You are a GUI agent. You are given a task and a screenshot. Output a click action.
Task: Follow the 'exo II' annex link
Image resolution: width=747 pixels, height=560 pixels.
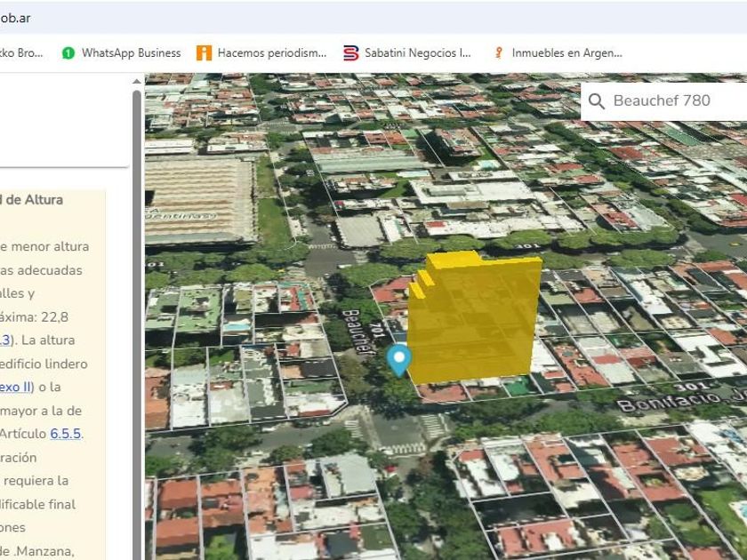point(16,387)
